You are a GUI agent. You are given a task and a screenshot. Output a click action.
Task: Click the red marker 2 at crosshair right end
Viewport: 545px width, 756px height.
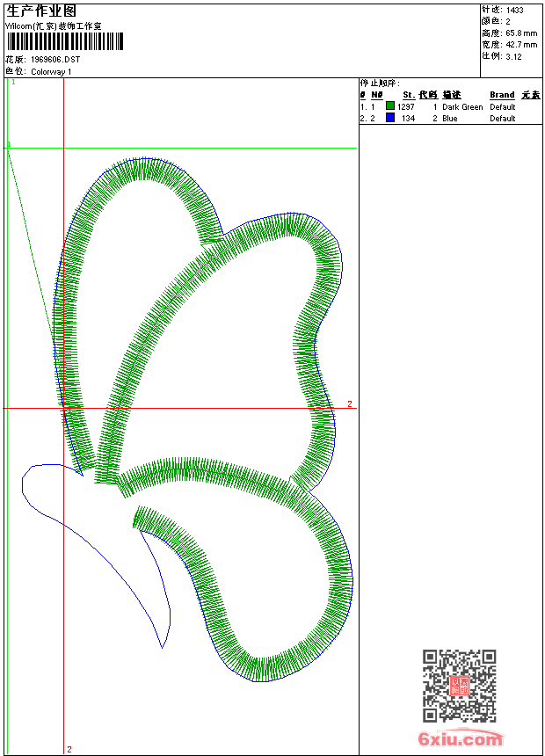349,404
